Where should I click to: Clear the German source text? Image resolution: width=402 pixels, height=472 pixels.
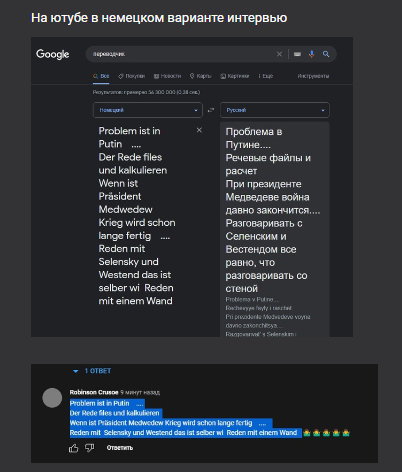click(x=199, y=130)
